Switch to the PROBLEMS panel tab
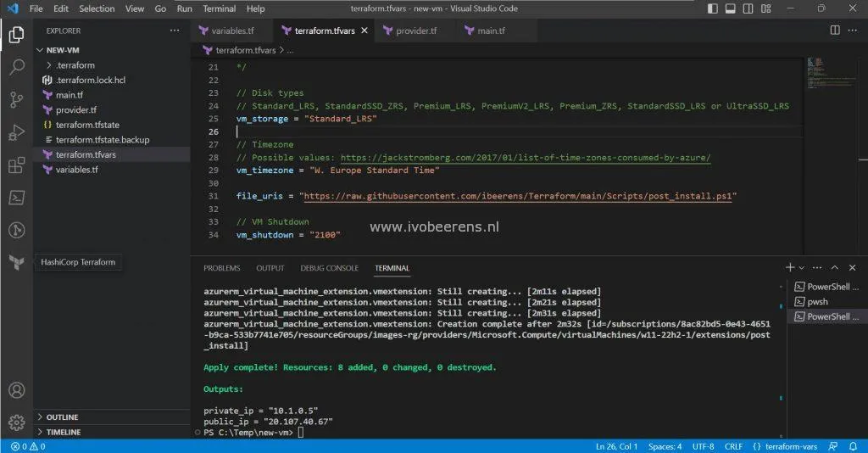Image resolution: width=868 pixels, height=453 pixels. (222, 268)
